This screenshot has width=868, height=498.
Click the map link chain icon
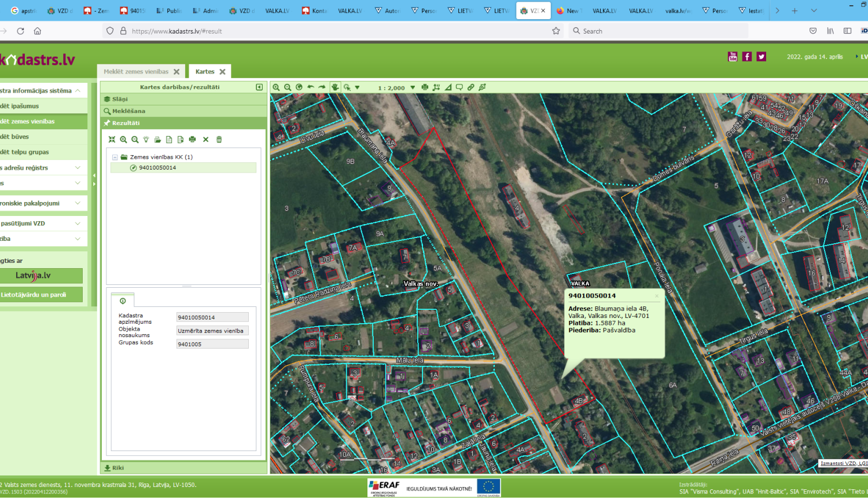click(470, 87)
